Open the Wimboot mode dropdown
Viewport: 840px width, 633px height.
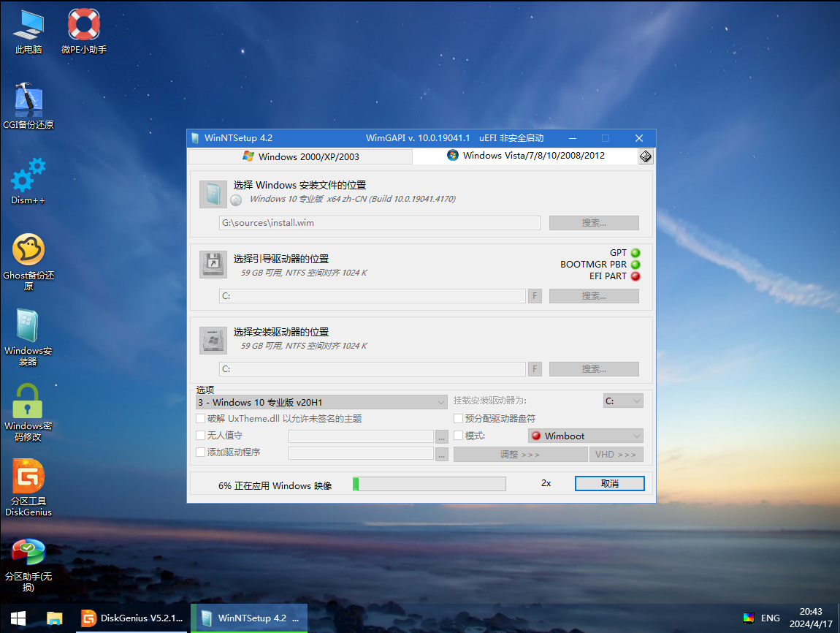point(586,436)
